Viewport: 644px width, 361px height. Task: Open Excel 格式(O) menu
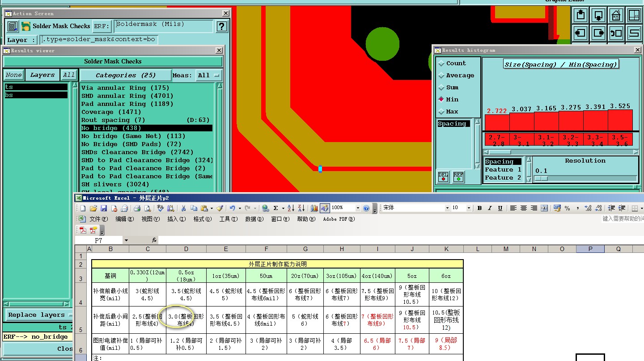pos(203,219)
